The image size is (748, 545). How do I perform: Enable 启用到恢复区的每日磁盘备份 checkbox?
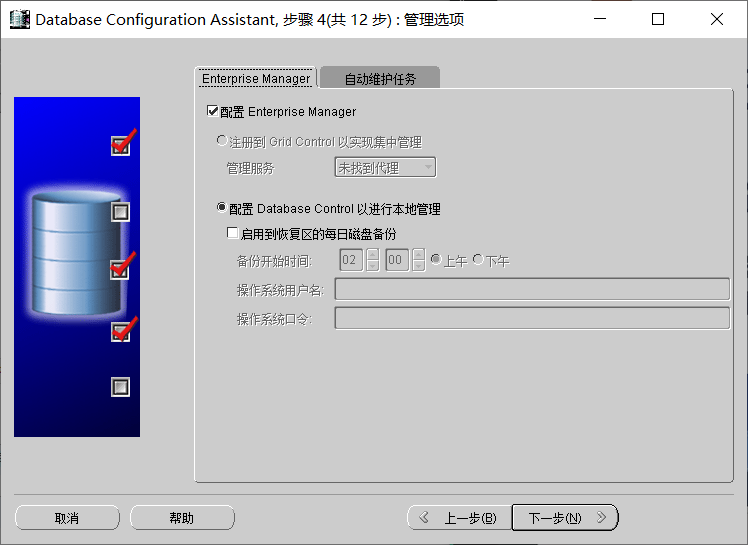coord(232,233)
